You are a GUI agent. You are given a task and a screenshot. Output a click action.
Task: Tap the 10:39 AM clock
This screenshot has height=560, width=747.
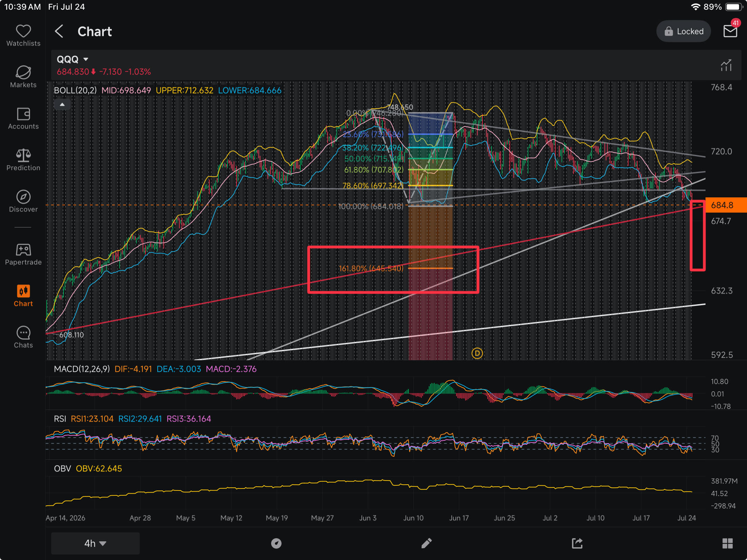pyautogui.click(x=22, y=7)
